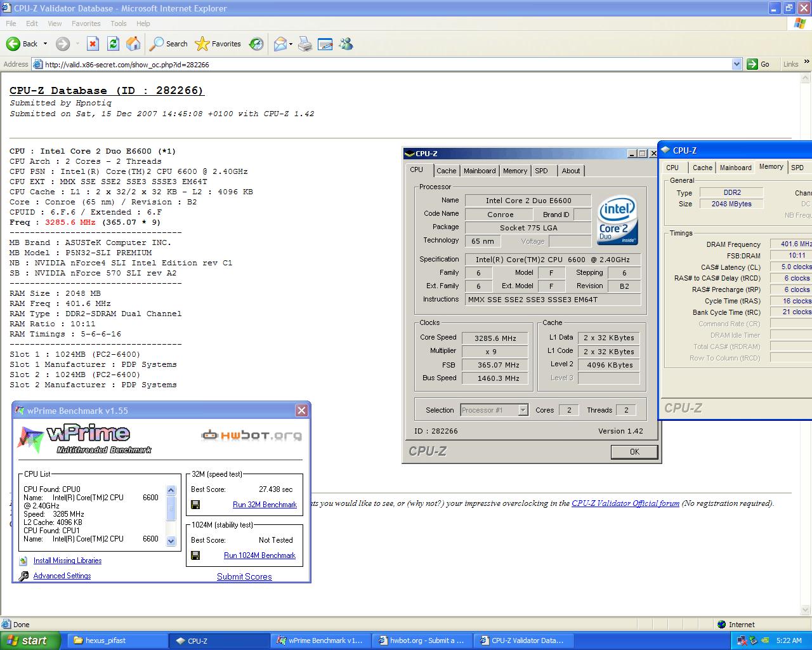Click the Core Speed value field in CPU-Z
Screen dimensions: 812x650
point(496,338)
